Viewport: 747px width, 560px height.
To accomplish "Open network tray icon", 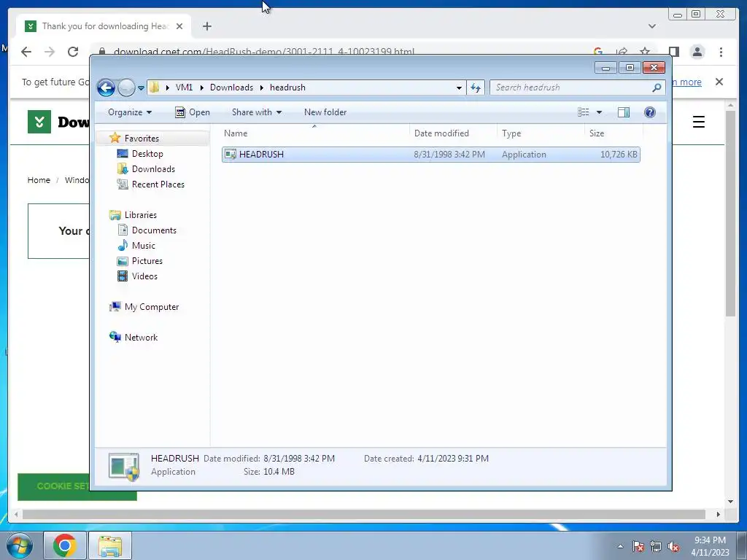I will point(656,546).
